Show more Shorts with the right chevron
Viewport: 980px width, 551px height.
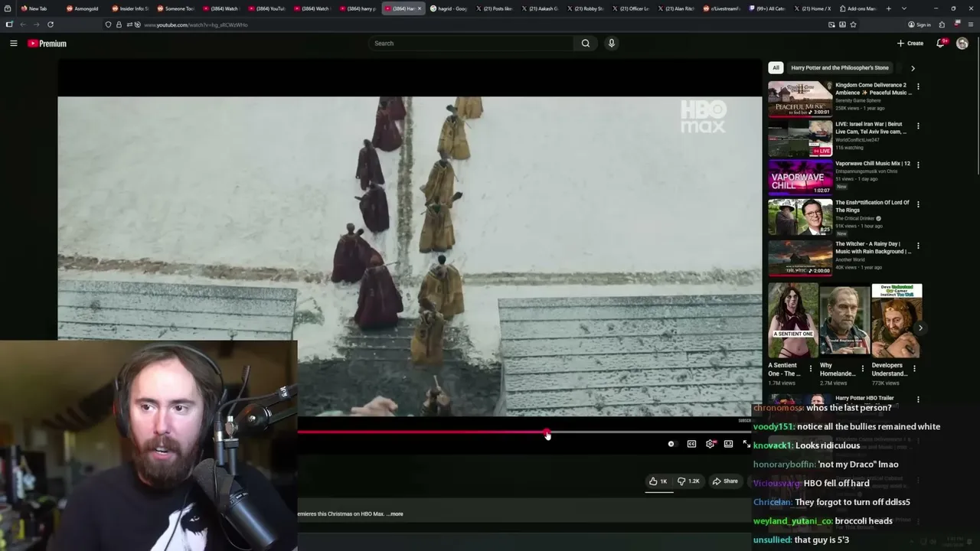point(920,328)
